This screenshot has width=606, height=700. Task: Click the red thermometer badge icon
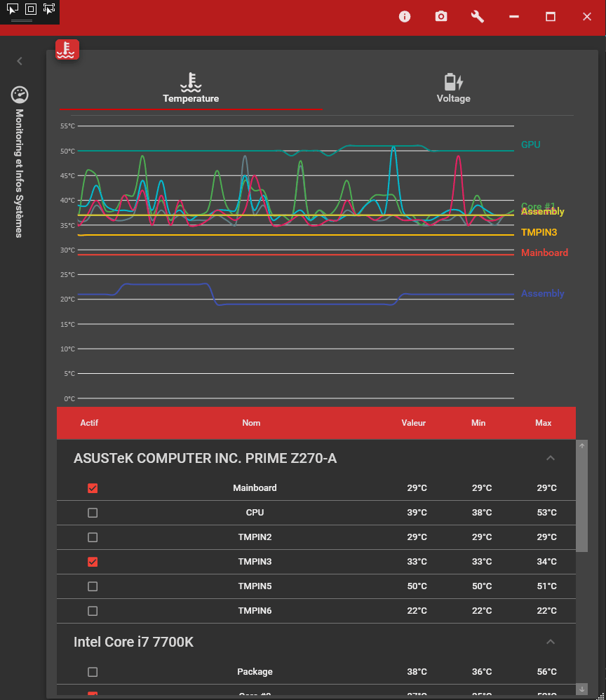click(67, 50)
